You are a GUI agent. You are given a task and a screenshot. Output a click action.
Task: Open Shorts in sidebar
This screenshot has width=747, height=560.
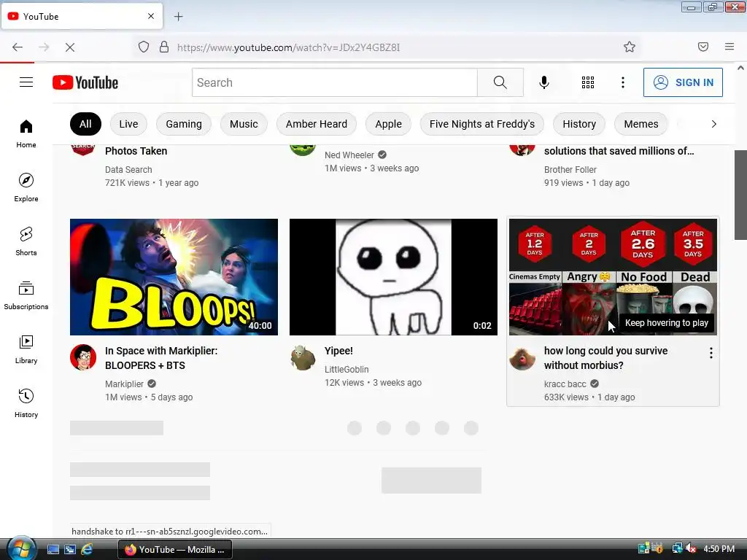[26, 241]
